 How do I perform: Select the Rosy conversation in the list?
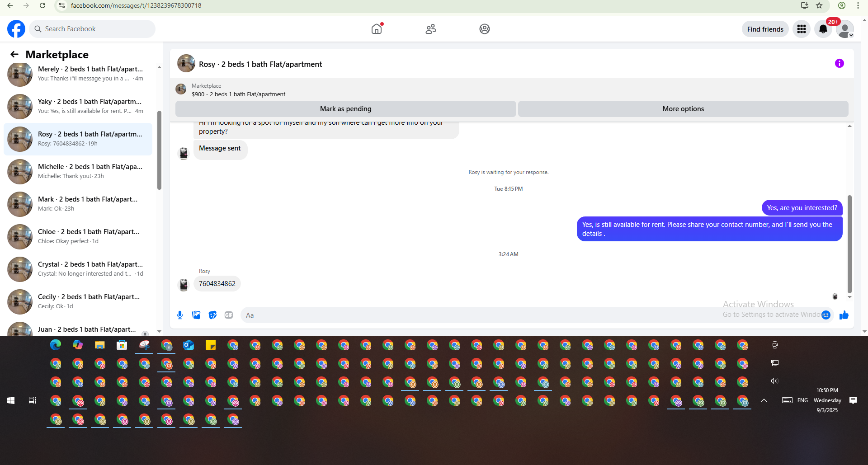(78, 139)
